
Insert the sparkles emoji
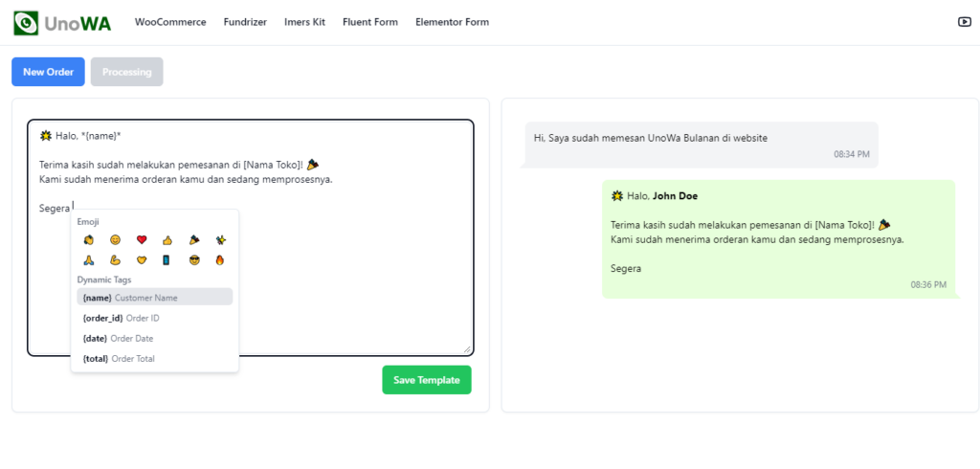click(220, 239)
